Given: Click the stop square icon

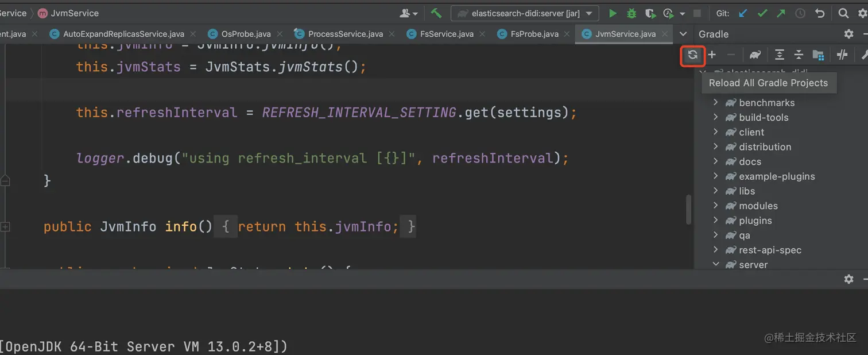Looking at the screenshot, I should (x=697, y=13).
